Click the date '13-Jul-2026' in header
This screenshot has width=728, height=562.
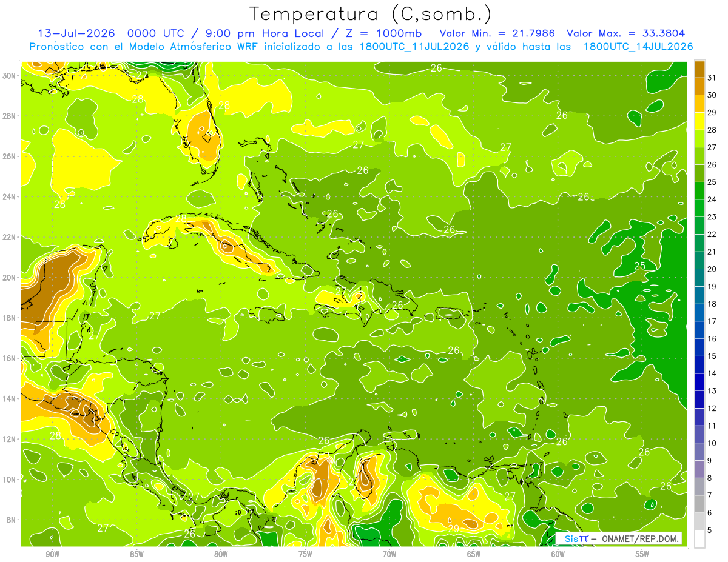(x=76, y=33)
